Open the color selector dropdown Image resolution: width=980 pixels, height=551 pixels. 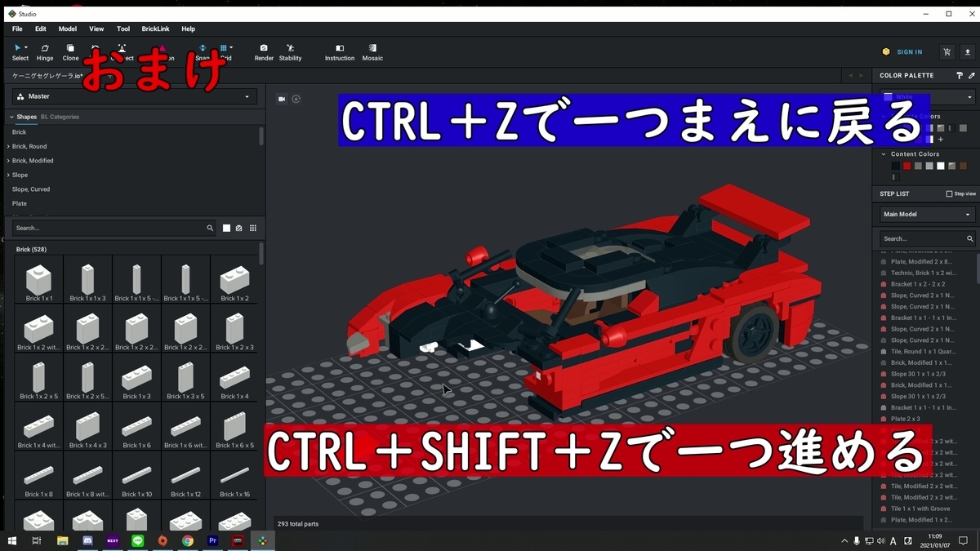(x=927, y=97)
